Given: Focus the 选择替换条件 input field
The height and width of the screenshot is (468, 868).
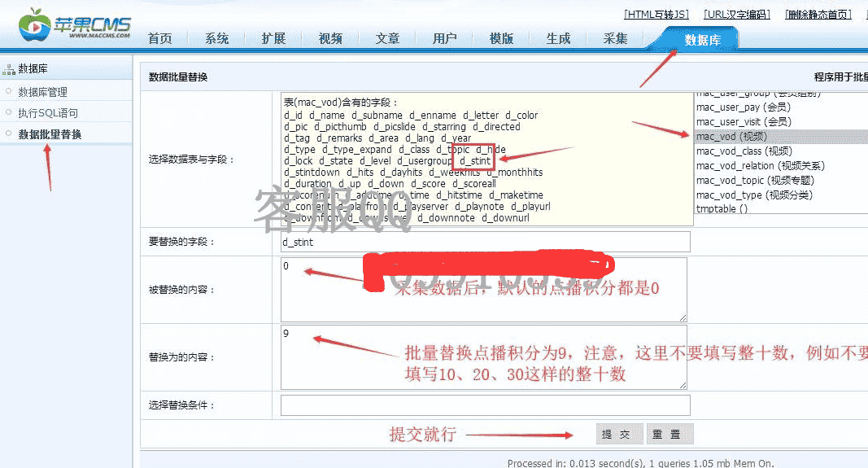Looking at the screenshot, I should [485, 405].
